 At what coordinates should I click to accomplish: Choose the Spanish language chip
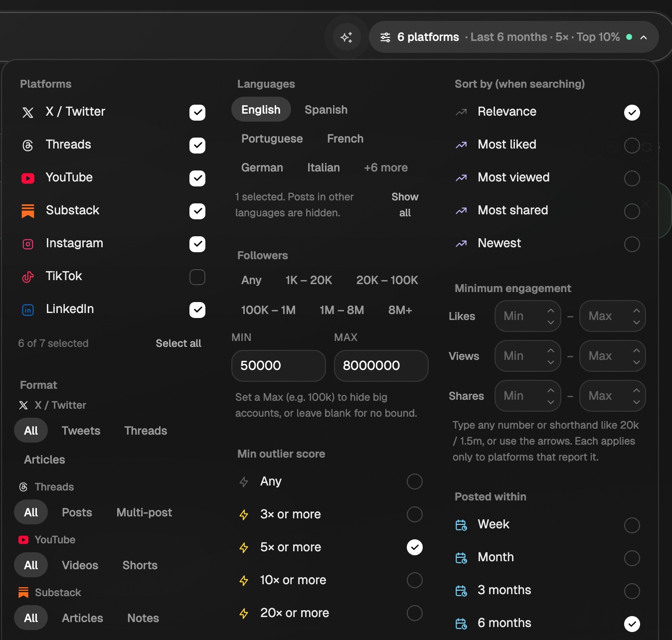(326, 110)
